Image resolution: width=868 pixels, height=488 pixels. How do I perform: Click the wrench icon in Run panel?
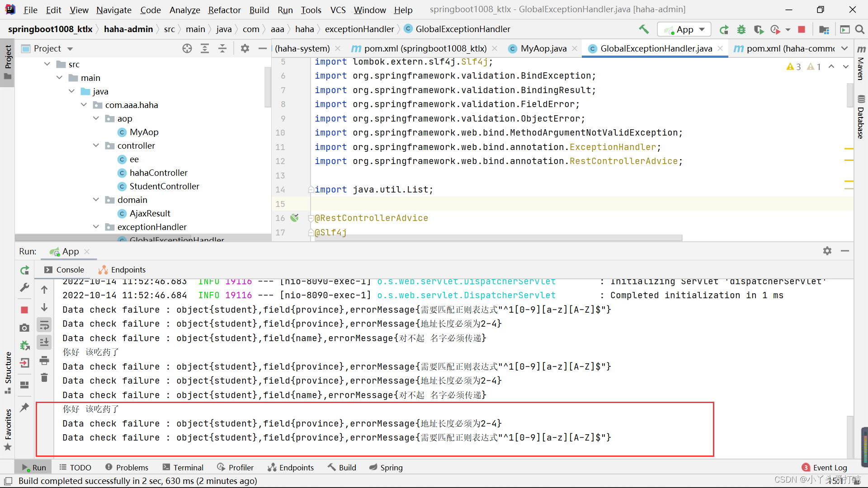25,287
